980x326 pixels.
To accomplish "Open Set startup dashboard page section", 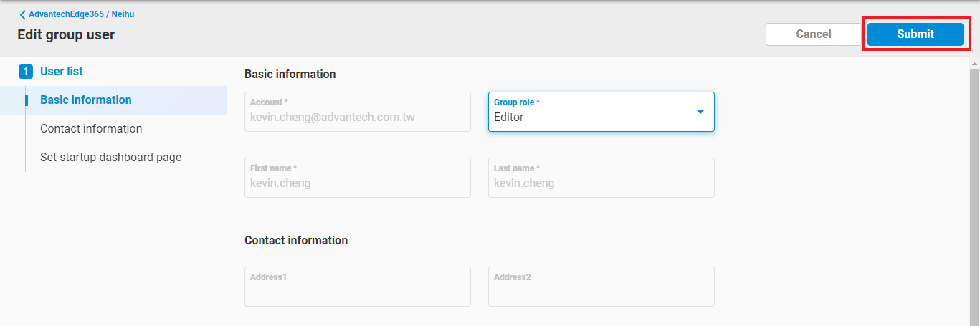I will click(110, 158).
